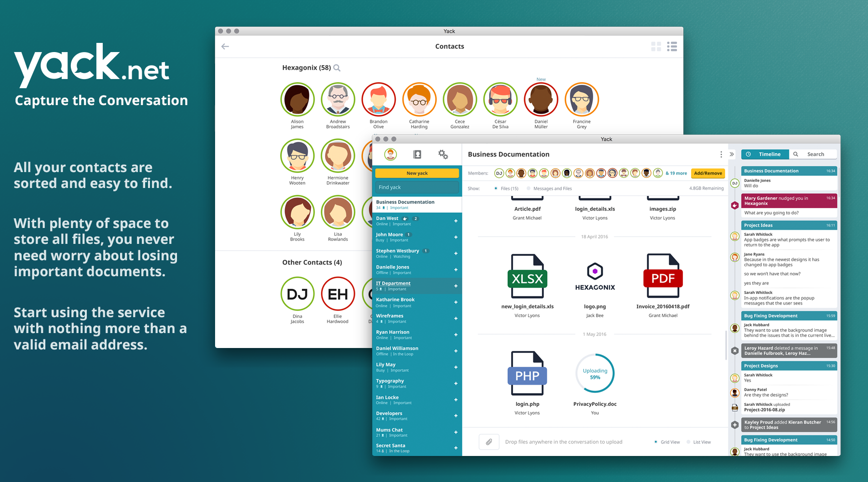868x482 pixels.
Task: Collapse the timeline panel with the double chevron
Action: [732, 154]
